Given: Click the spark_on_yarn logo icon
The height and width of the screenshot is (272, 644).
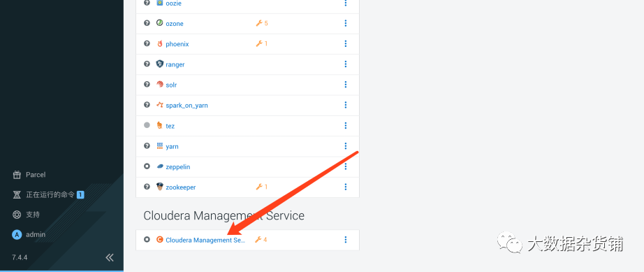Looking at the screenshot, I should (x=160, y=105).
